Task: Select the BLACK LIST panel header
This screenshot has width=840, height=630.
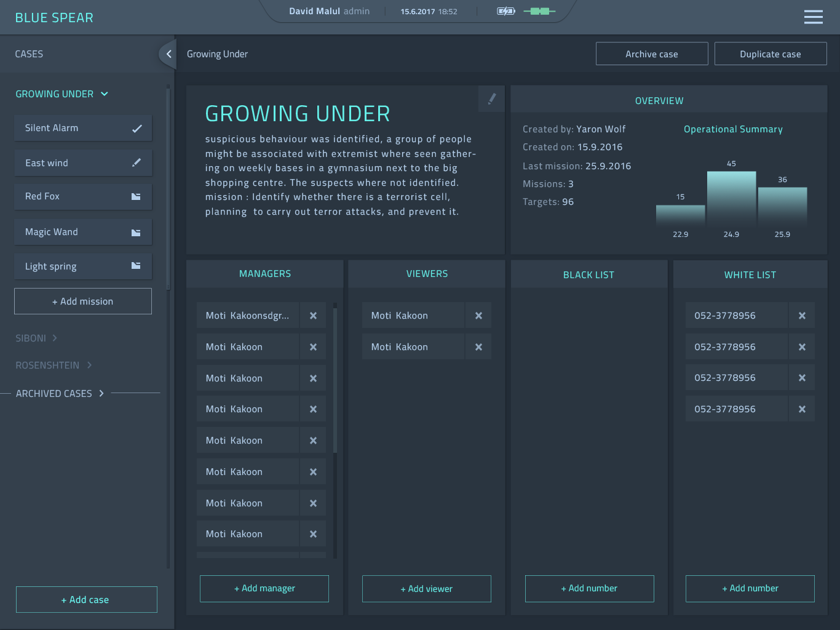Action: [588, 275]
